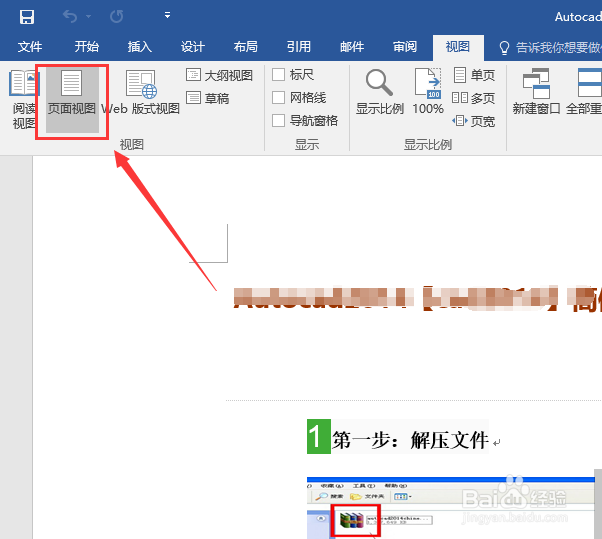Switch to 阅读视图 reading mode
This screenshot has width=602, height=539.
click(x=23, y=99)
